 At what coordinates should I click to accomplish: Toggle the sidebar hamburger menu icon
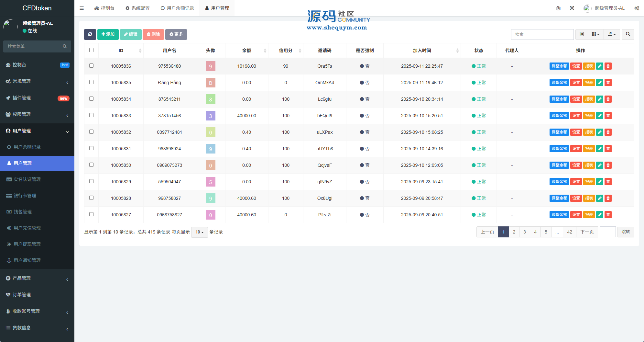82,8
